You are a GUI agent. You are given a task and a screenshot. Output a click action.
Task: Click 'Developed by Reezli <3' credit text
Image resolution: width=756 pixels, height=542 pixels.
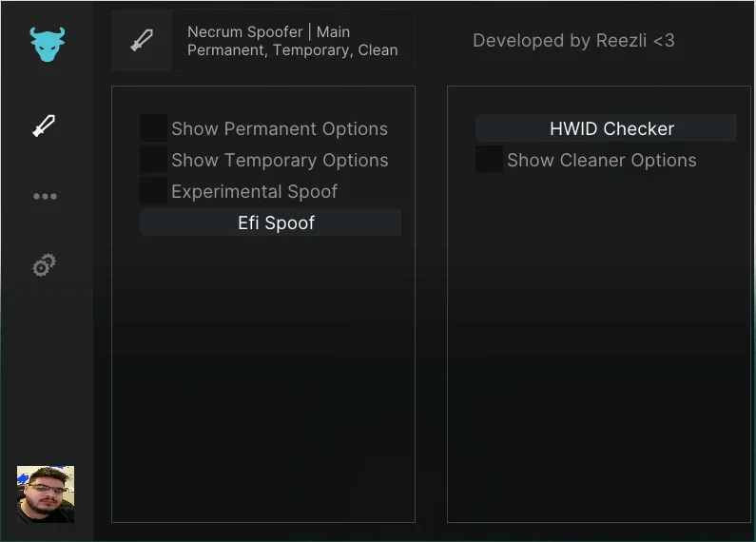click(573, 41)
